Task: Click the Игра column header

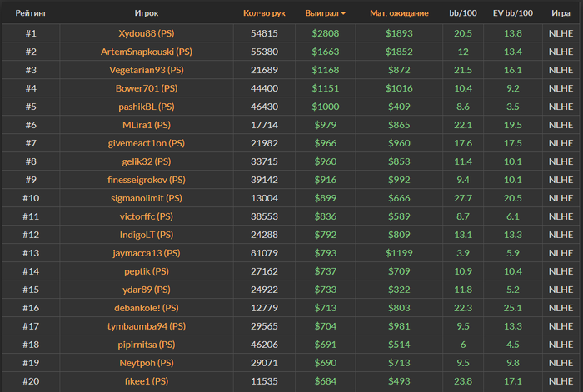Action: (x=561, y=13)
